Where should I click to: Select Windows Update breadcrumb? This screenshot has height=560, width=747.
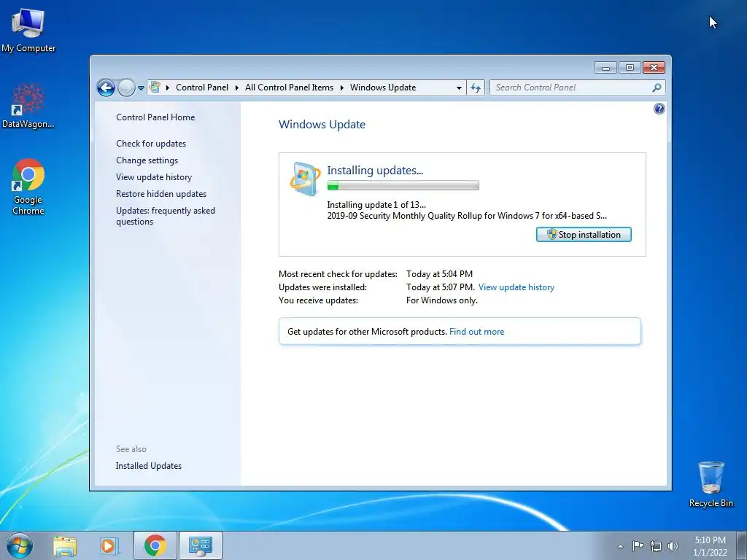tap(383, 87)
